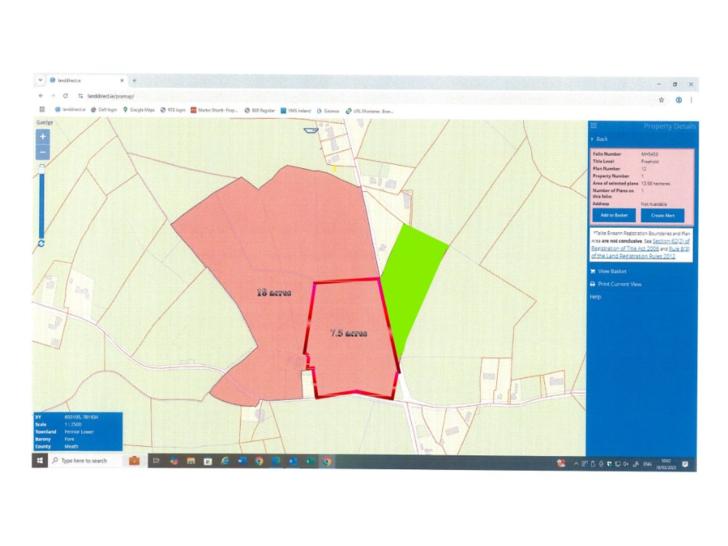728x546 pixels.
Task: Click the Add to Basket button
Action: pyautogui.click(x=610, y=215)
